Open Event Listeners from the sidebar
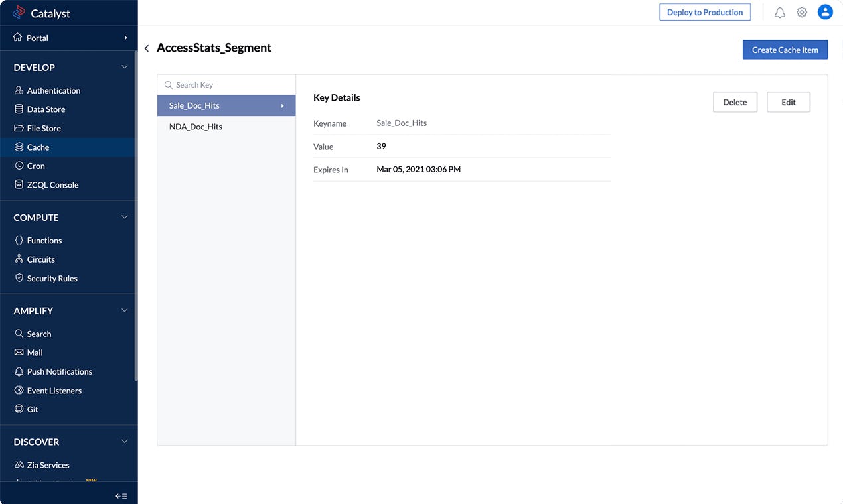This screenshot has height=504, width=843. [x=54, y=390]
